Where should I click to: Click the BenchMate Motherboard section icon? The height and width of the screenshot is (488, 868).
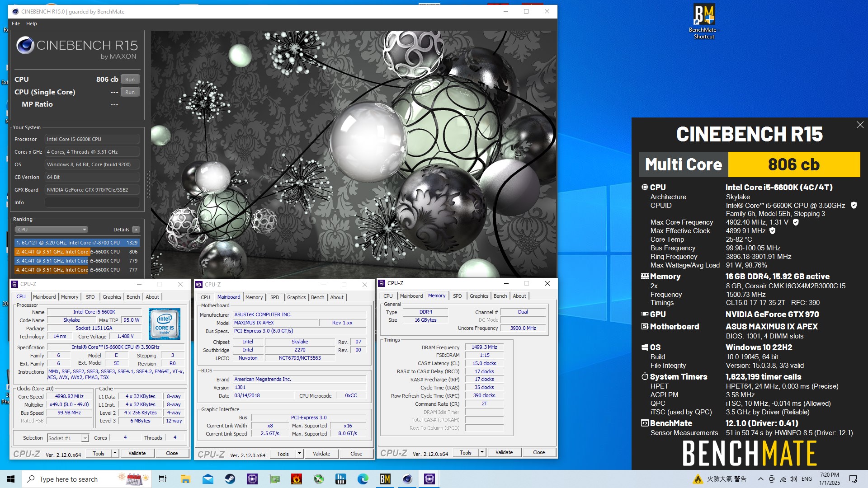pyautogui.click(x=645, y=326)
